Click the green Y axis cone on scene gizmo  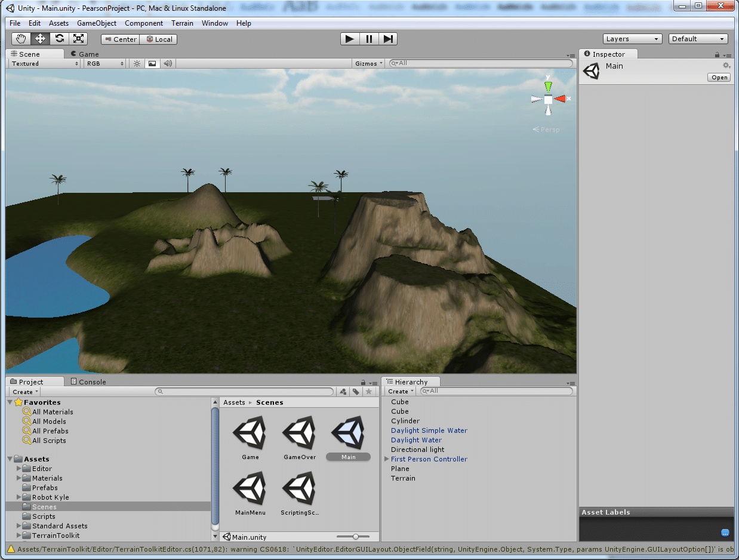pos(548,86)
